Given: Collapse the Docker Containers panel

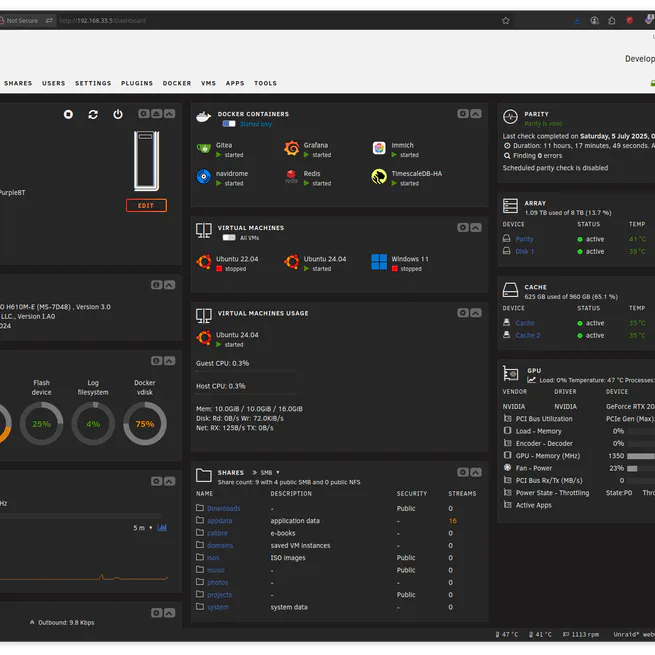Looking at the screenshot, I should [x=476, y=114].
